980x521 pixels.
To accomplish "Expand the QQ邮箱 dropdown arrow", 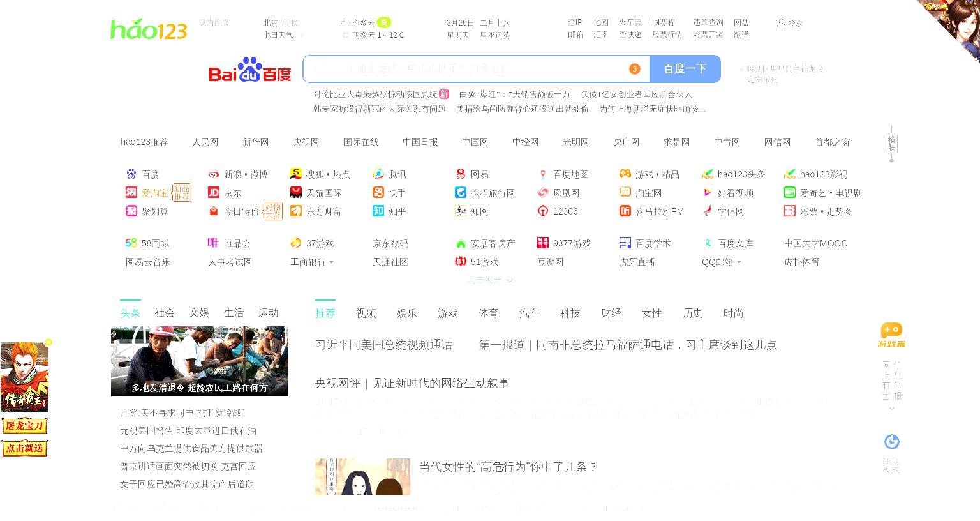I will (739, 262).
